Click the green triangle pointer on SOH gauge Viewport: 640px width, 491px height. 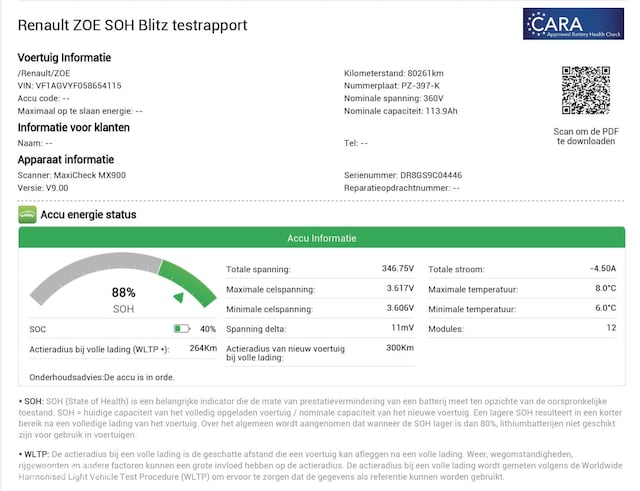tap(178, 297)
